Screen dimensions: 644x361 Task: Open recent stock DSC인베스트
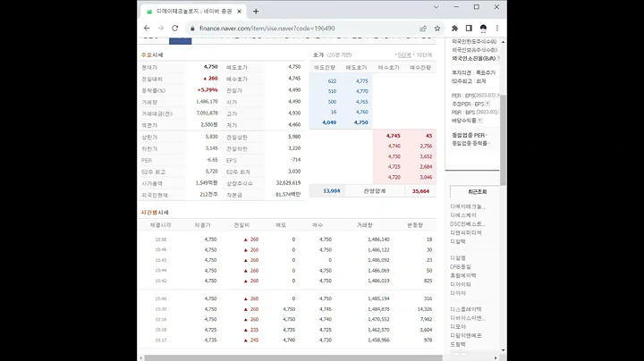coord(468,224)
